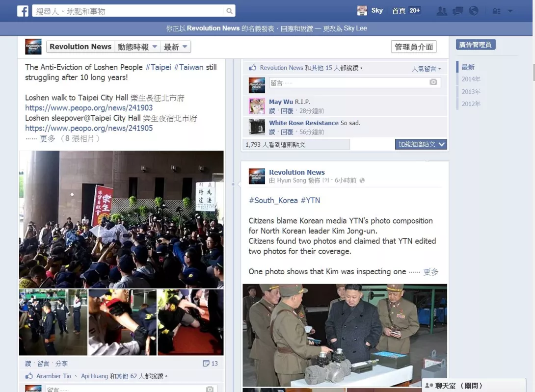This screenshot has height=392, width=535.
Task: Click 分享 on Loshen post
Action: pyautogui.click(x=61, y=364)
